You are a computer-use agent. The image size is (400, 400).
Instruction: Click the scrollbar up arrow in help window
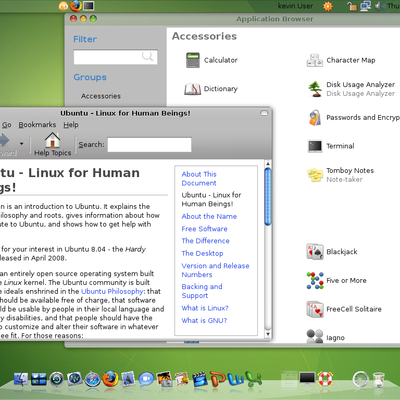[x=268, y=164]
